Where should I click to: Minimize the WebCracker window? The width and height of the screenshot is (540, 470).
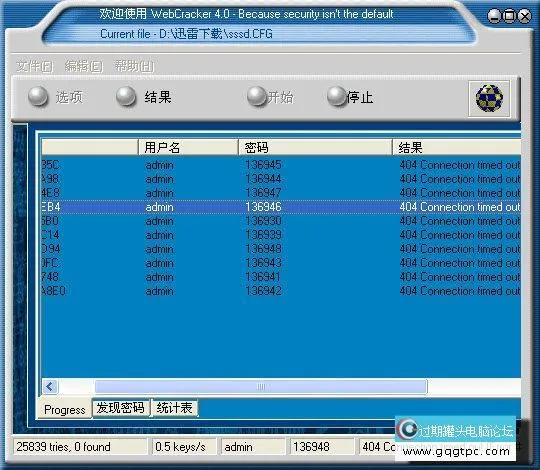494,16
